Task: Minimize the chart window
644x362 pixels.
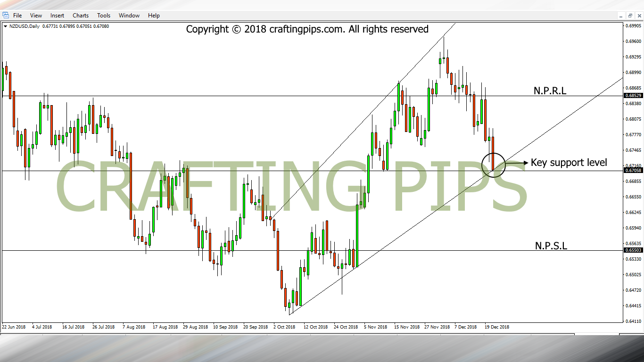Action: pos(621,16)
